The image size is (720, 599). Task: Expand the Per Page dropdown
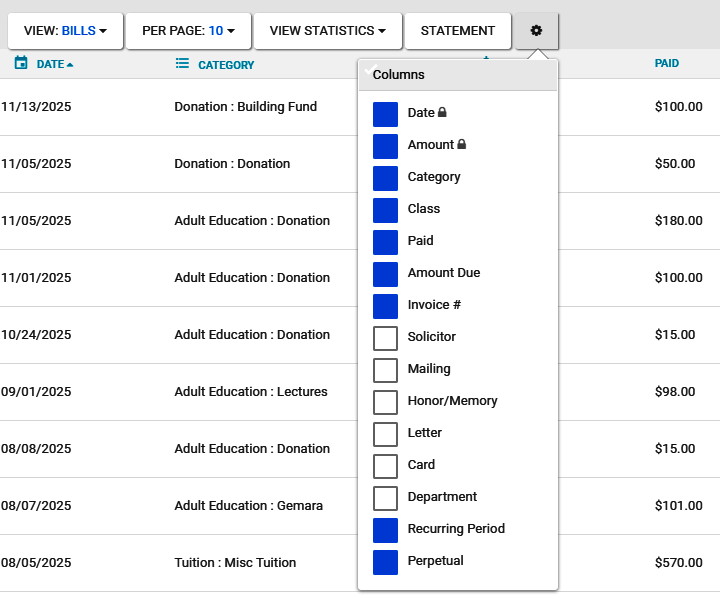pos(188,31)
